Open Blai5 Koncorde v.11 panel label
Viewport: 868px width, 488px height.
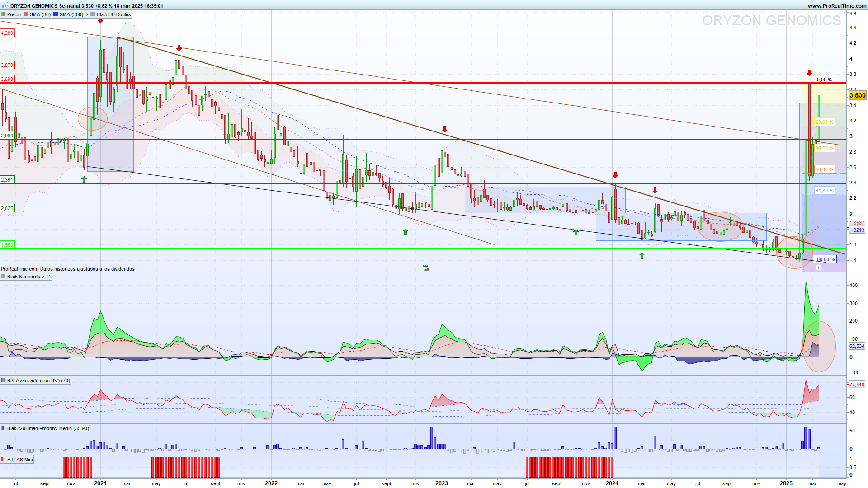pyautogui.click(x=29, y=277)
